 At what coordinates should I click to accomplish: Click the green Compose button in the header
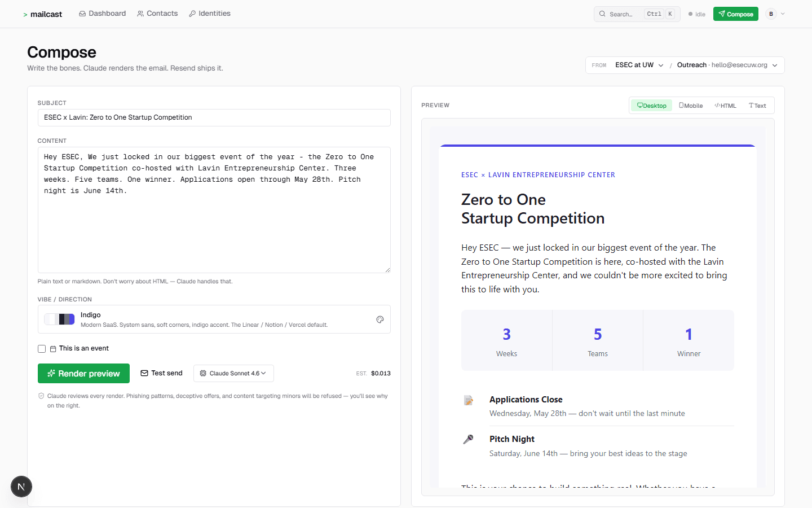(736, 14)
